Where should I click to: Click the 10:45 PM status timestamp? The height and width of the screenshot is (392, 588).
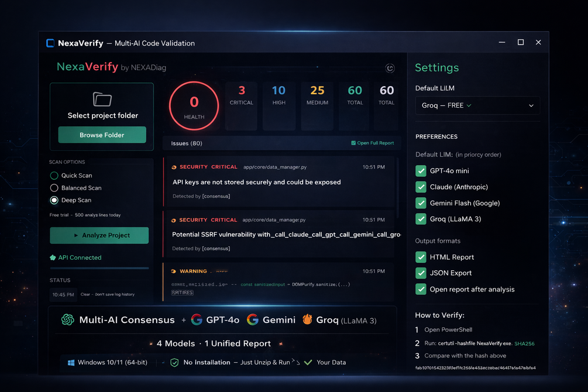(x=63, y=295)
